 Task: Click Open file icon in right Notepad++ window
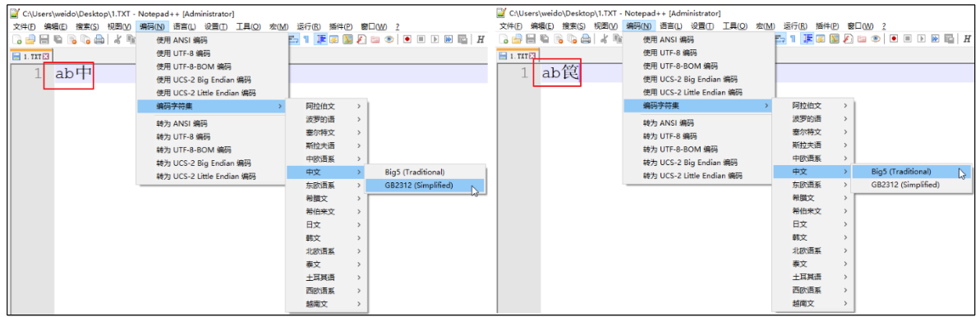(516, 39)
